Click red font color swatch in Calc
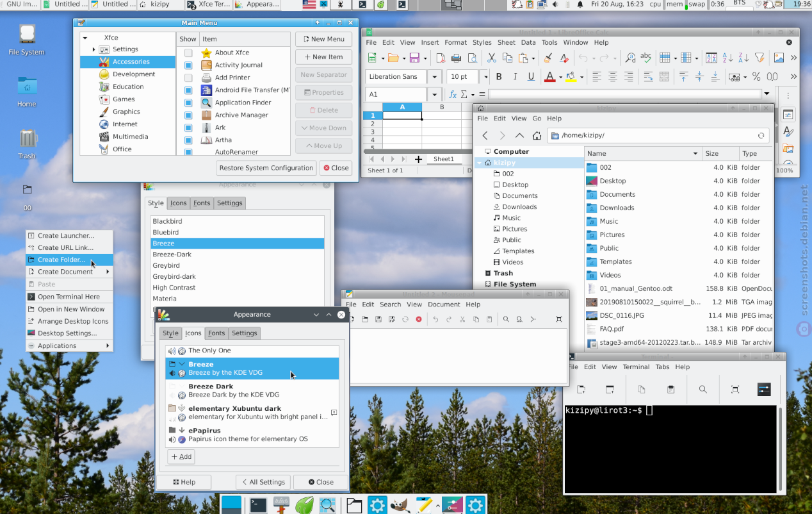The image size is (812, 514). pyautogui.click(x=549, y=77)
